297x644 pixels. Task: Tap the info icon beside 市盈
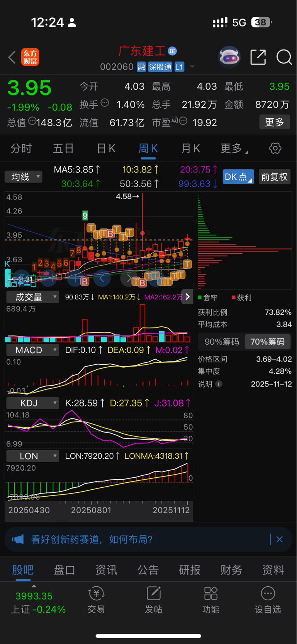tap(183, 121)
